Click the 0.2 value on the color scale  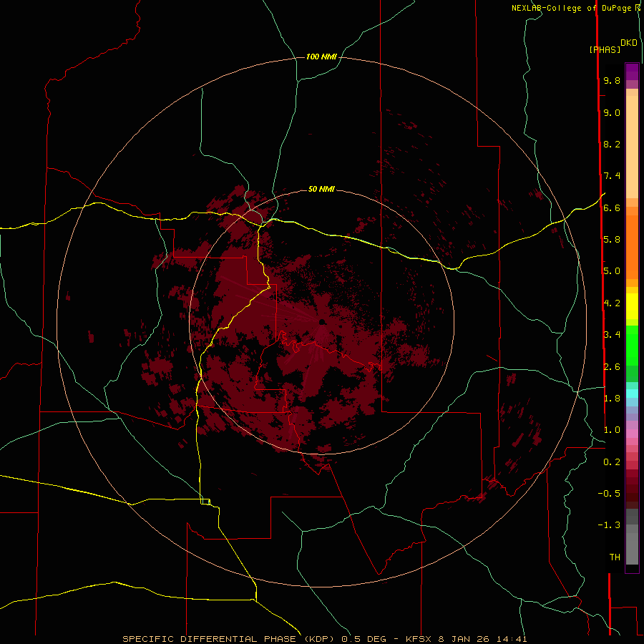612,462
